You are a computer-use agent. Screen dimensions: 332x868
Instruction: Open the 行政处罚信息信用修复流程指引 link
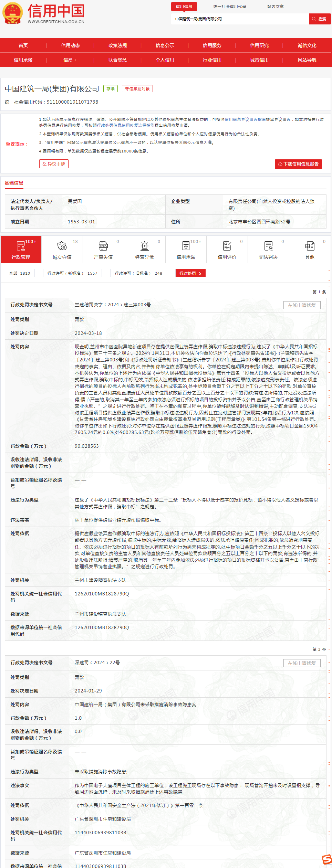pos(126,125)
